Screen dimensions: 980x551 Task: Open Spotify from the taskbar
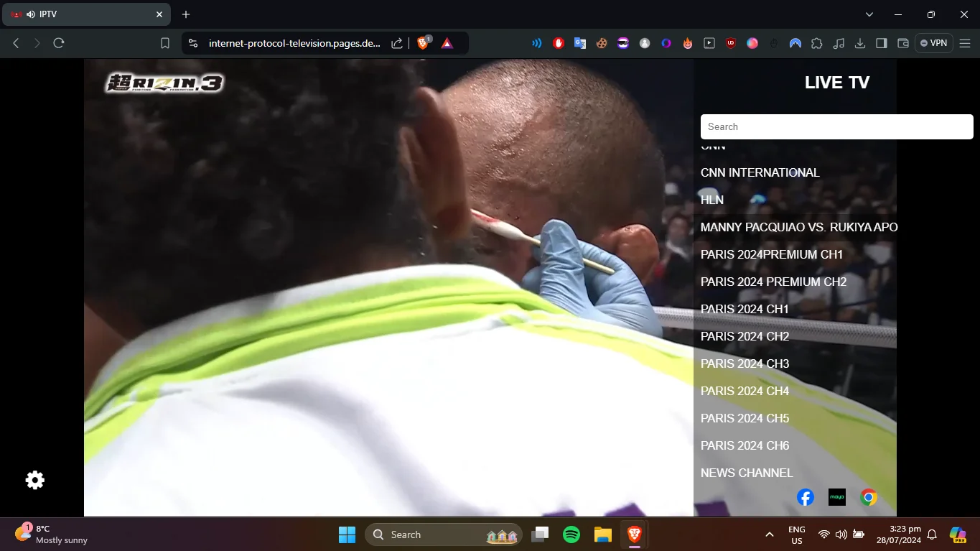pos(571,534)
